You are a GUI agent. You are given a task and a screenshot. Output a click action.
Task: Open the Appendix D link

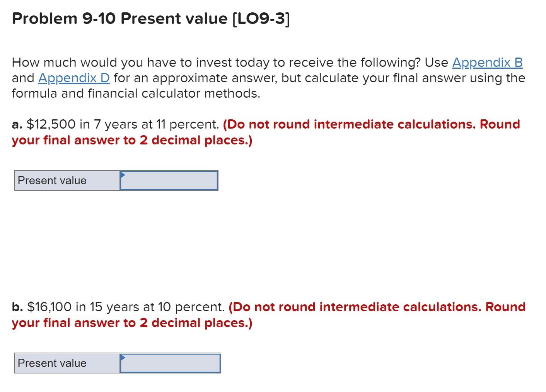[73, 78]
